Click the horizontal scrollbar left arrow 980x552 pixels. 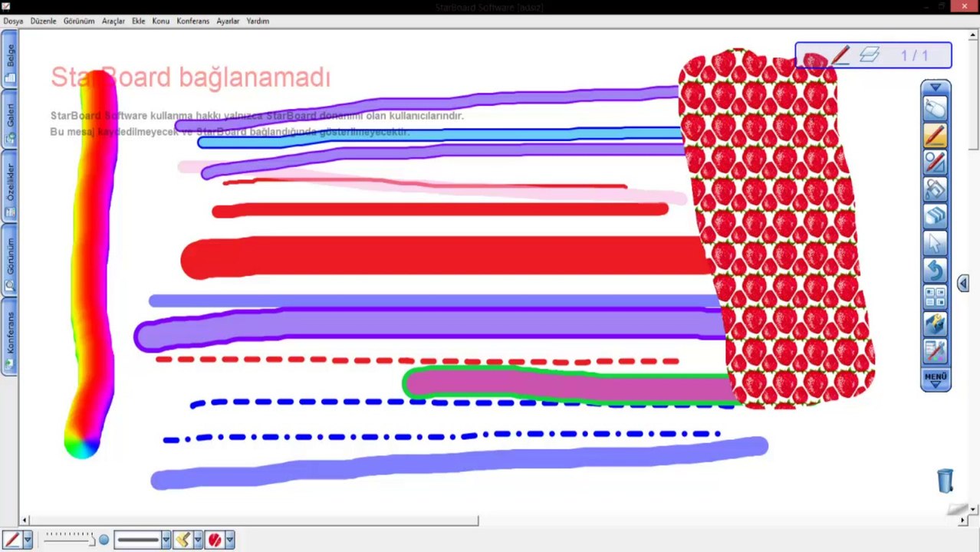25,521
